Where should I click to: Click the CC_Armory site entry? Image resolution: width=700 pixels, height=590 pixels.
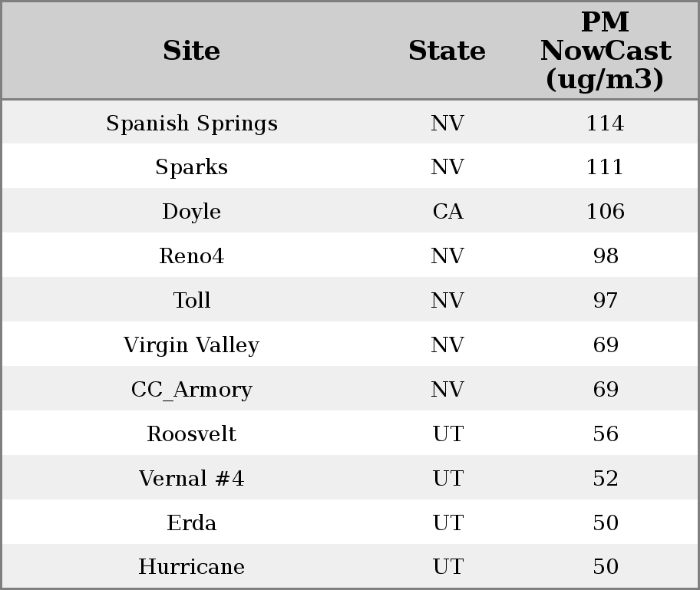[191, 390]
